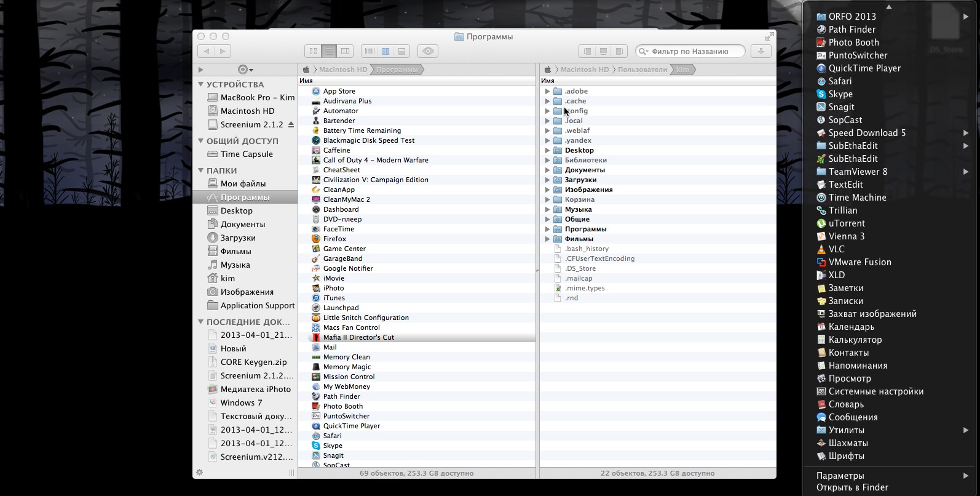Image resolution: width=980 pixels, height=496 pixels.
Task: Select Little Snitch Configuration icon
Action: click(x=316, y=318)
